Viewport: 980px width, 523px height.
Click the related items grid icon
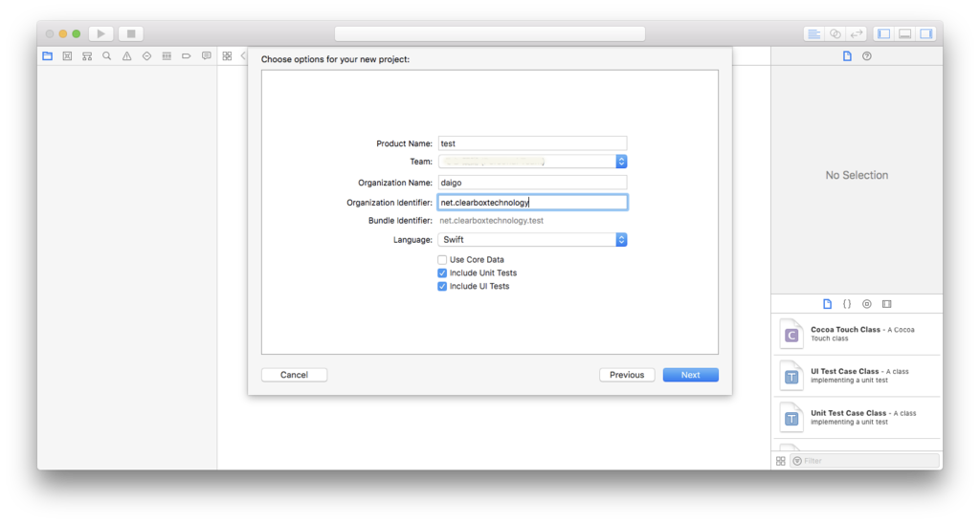(x=227, y=56)
